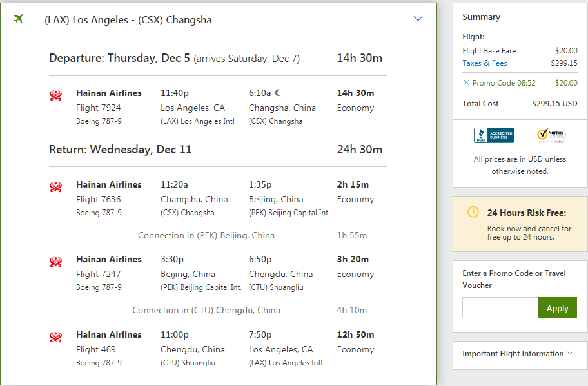Click the Apply promo code button
This screenshot has height=386, width=588.
click(557, 307)
